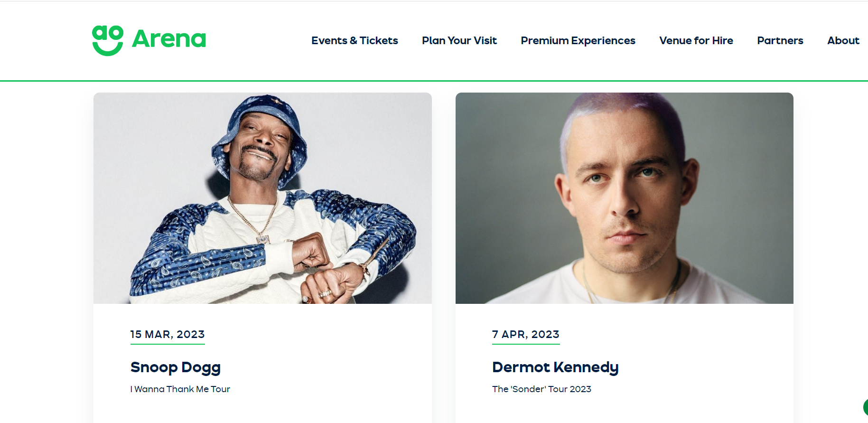Click the 7 APR, 2023 date label
The width and height of the screenshot is (868, 423).
click(526, 335)
